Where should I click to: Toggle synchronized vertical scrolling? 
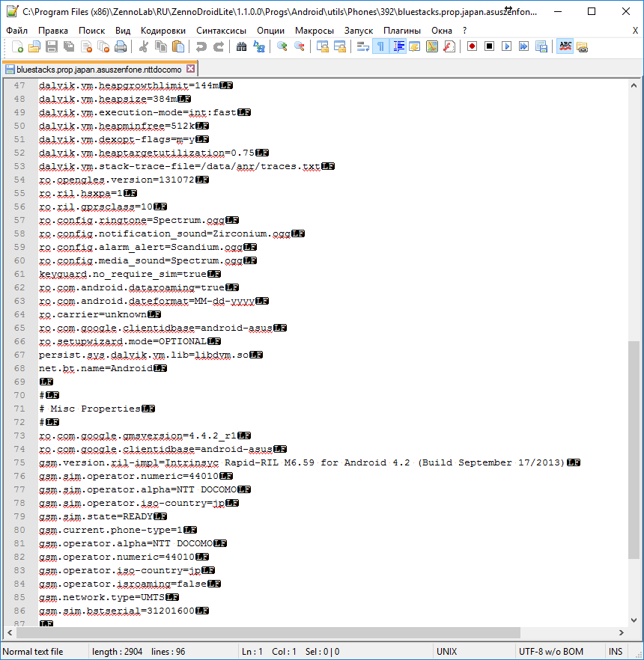(x=322, y=46)
